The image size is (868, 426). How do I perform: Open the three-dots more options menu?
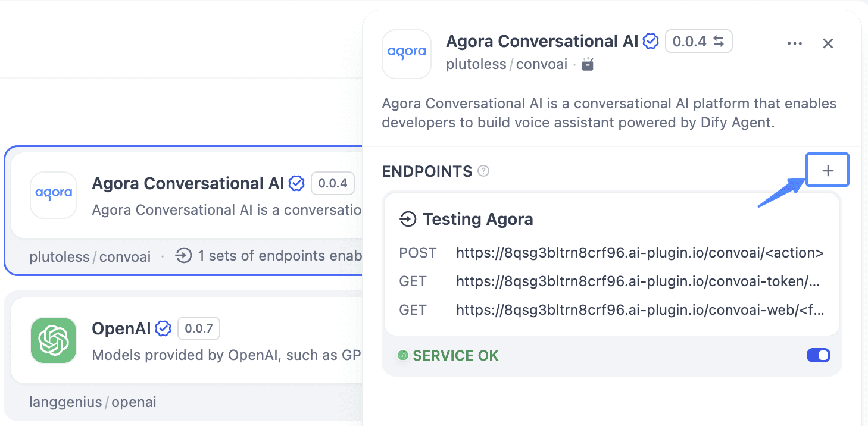[x=794, y=43]
